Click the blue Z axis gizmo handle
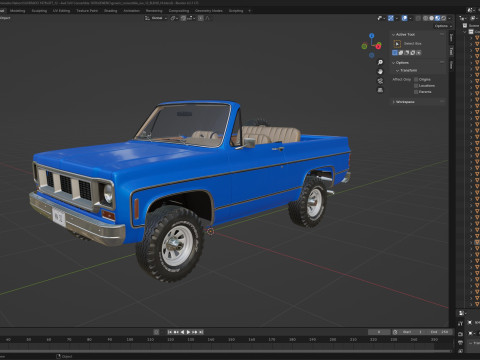The width and height of the screenshot is (480, 360). click(x=372, y=35)
